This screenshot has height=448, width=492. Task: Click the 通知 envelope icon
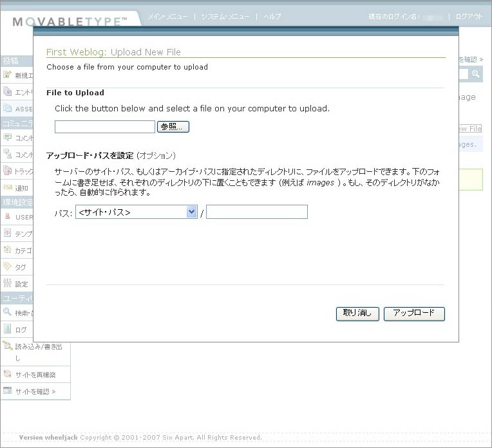click(8, 187)
